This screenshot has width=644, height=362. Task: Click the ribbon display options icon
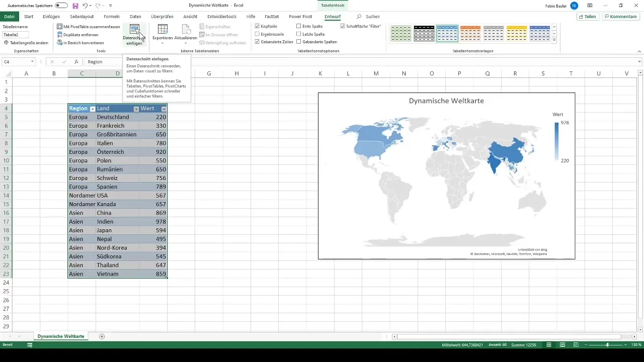[590, 5]
